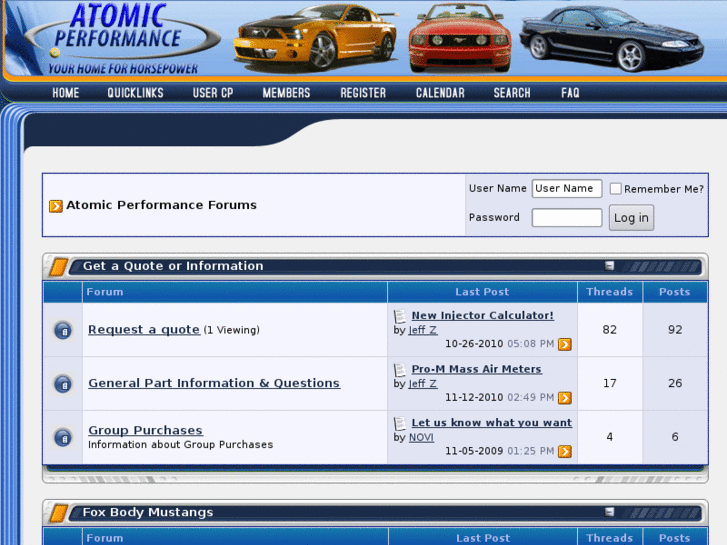Click the Atomic Performance Forums title
This screenshot has height=545, width=727.
(x=161, y=205)
